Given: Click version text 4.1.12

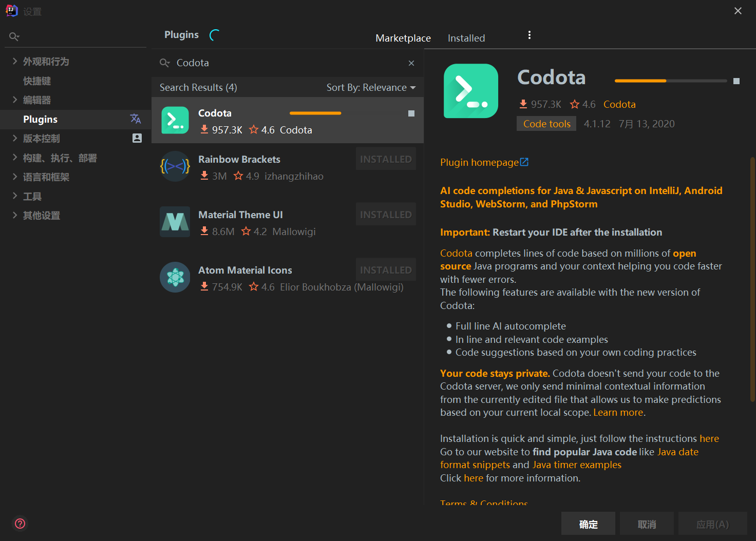Looking at the screenshot, I should [597, 124].
